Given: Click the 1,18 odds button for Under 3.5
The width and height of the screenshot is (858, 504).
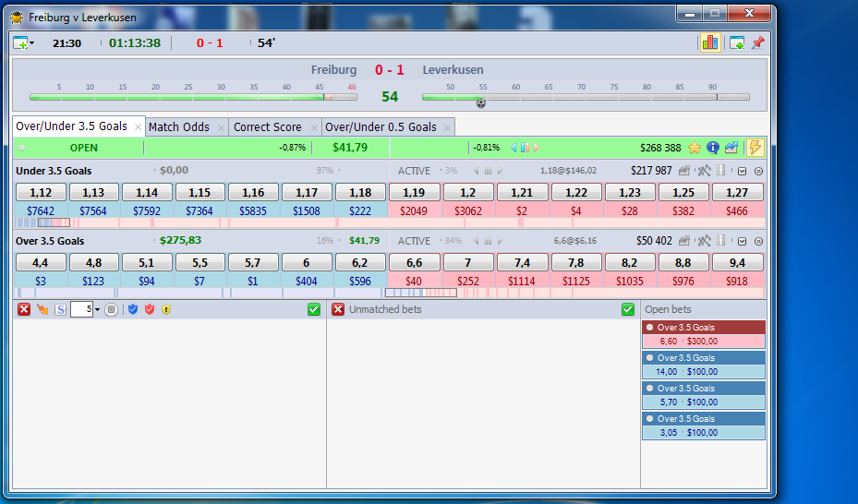Looking at the screenshot, I should (360, 192).
